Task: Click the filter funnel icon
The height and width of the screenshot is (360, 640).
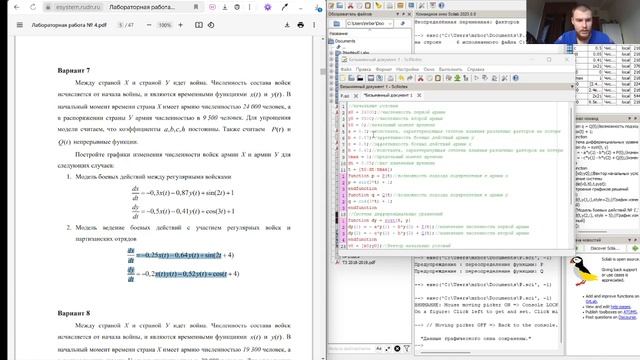Action: (x=407, y=349)
